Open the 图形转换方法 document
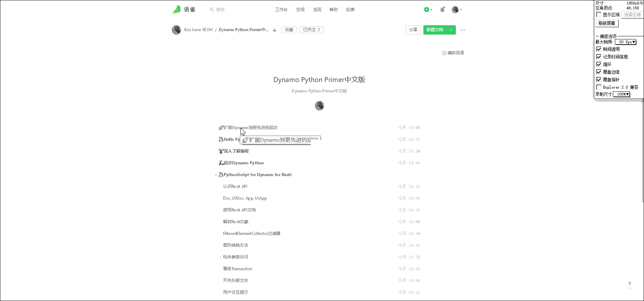Image resolution: width=644 pixels, height=301 pixels. click(x=236, y=245)
